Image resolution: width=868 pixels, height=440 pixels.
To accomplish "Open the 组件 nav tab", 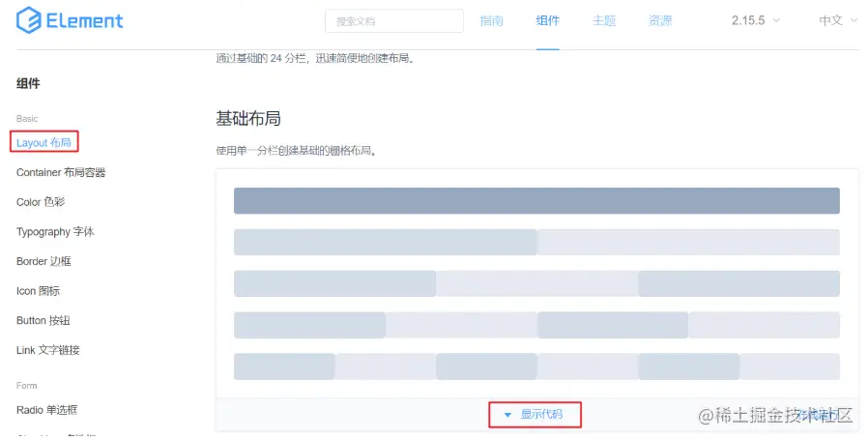I will (547, 20).
